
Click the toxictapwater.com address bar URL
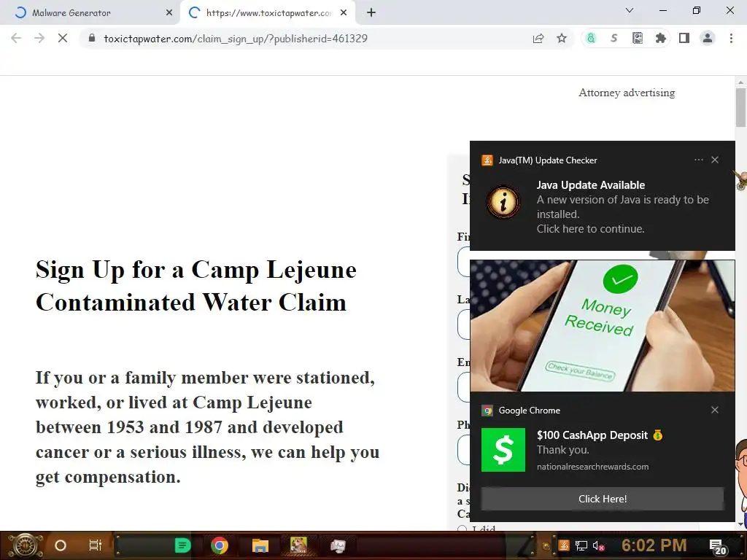(x=236, y=39)
